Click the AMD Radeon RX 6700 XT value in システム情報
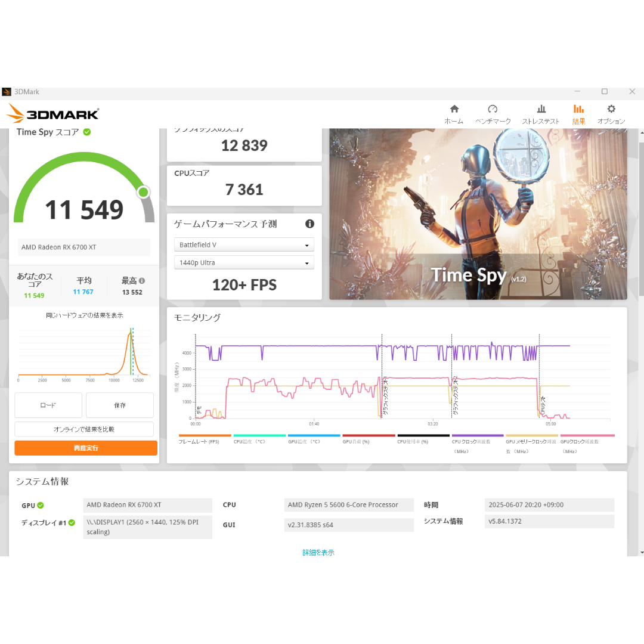The width and height of the screenshot is (644, 644). click(147, 505)
